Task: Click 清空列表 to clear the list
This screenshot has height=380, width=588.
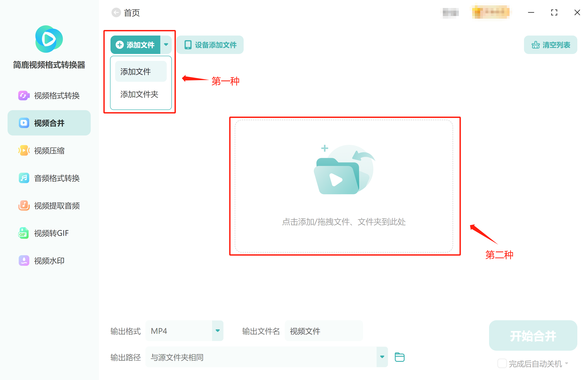Action: point(550,45)
